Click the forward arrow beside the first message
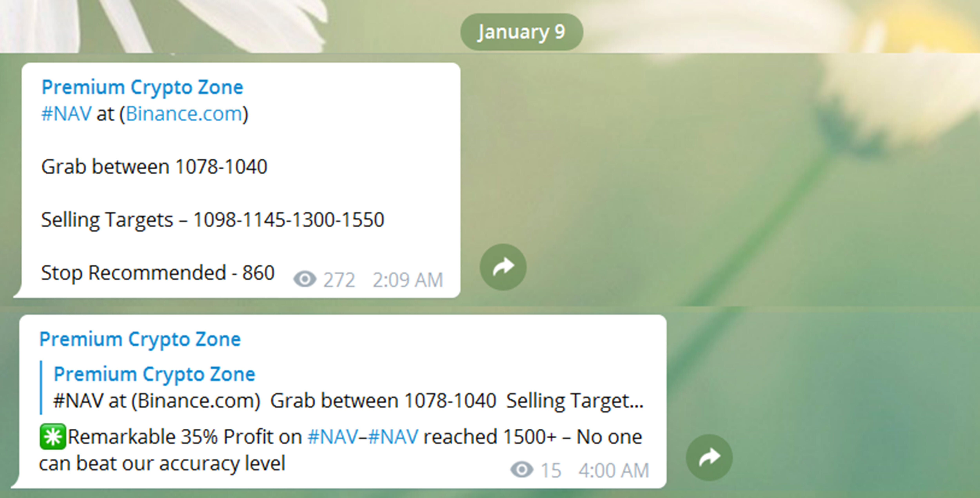980x498 pixels. [503, 267]
